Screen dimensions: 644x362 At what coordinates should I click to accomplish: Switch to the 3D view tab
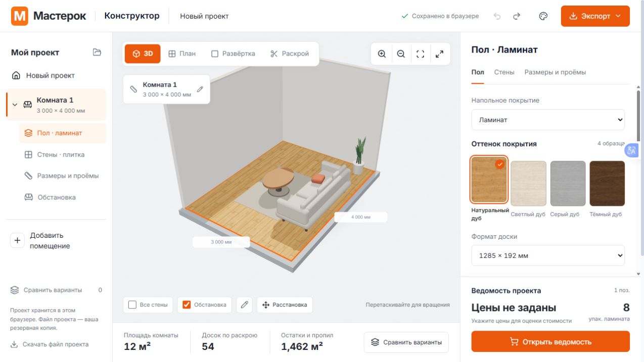click(143, 54)
